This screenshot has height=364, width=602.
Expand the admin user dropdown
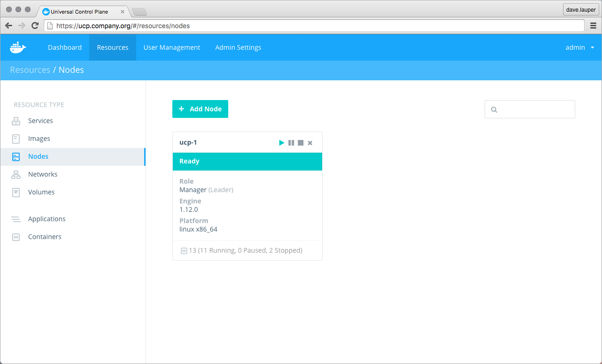pyautogui.click(x=580, y=47)
